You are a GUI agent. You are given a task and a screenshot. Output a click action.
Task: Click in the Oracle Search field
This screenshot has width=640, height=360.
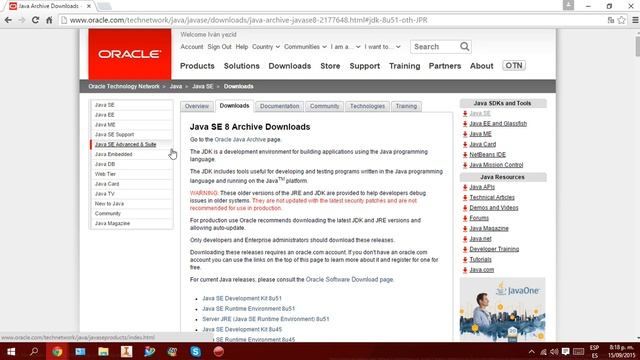435,47
